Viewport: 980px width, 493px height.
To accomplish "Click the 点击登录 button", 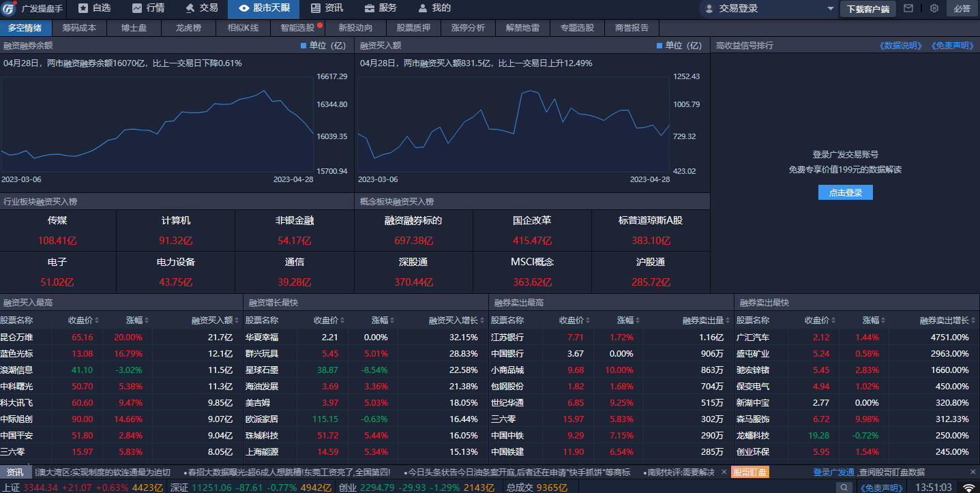I will (846, 192).
